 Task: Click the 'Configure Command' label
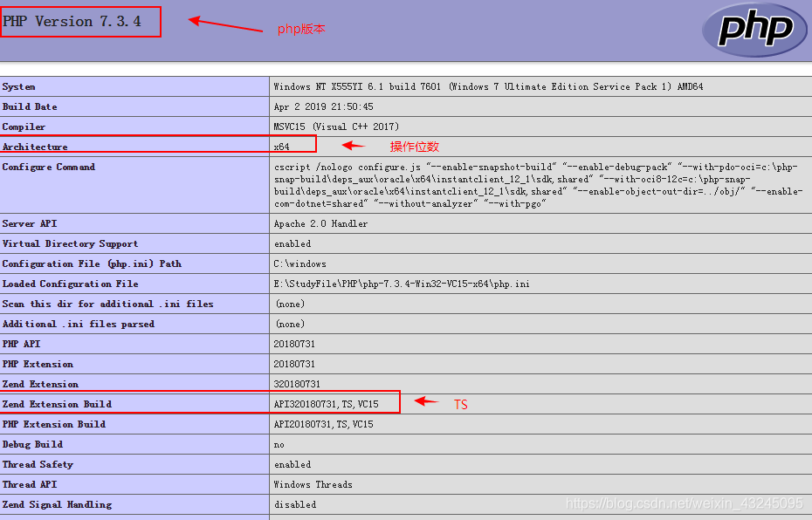49,168
